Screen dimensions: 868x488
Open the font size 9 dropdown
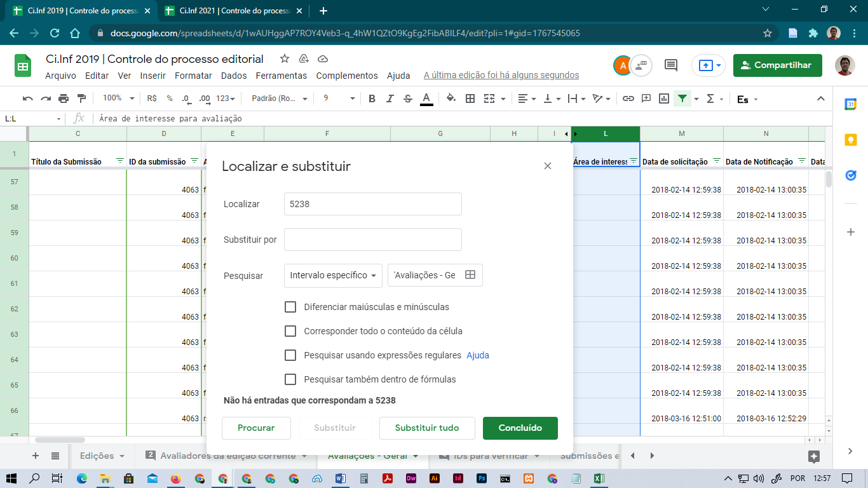339,98
